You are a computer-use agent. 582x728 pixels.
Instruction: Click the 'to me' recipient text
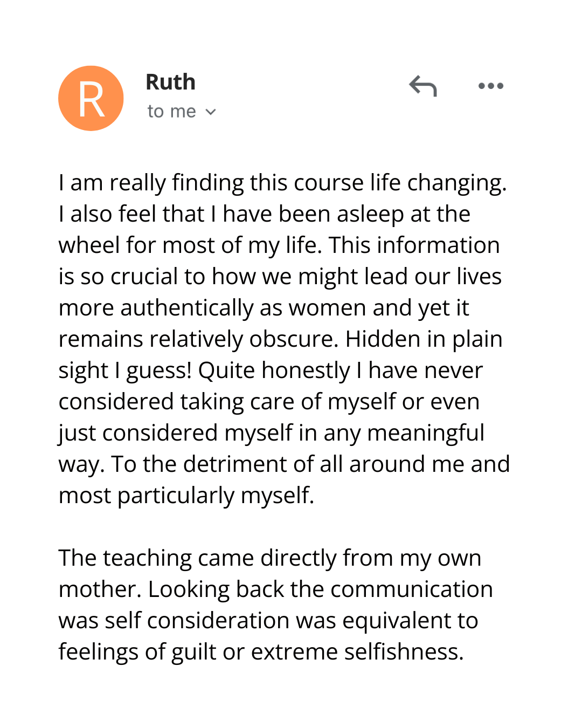tap(171, 112)
